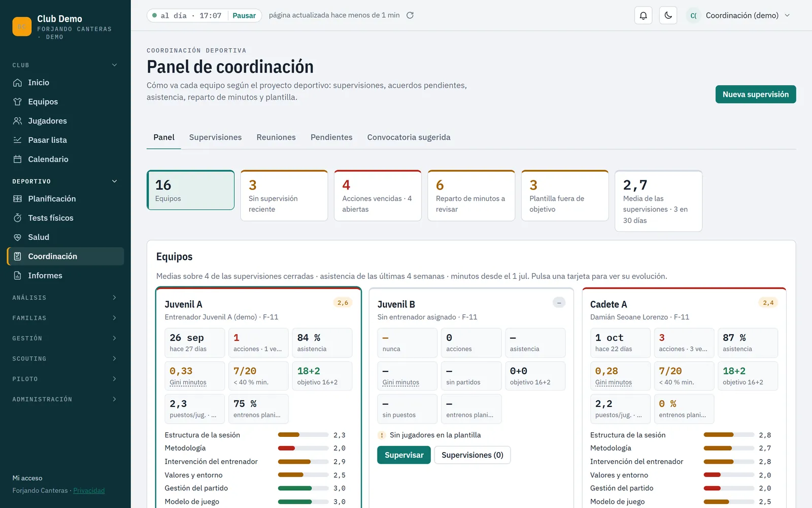Open the Salud heart icon
Viewport: 812px width, 508px height.
coord(17,237)
